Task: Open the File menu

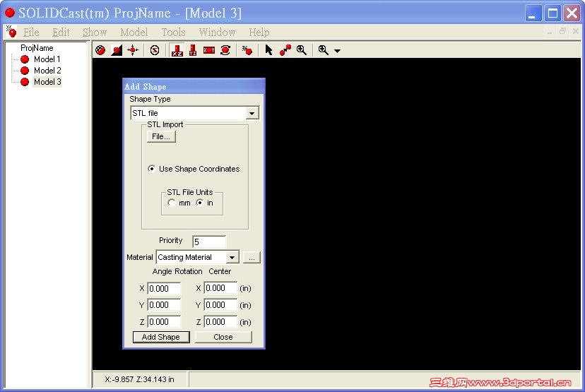Action: click(31, 32)
